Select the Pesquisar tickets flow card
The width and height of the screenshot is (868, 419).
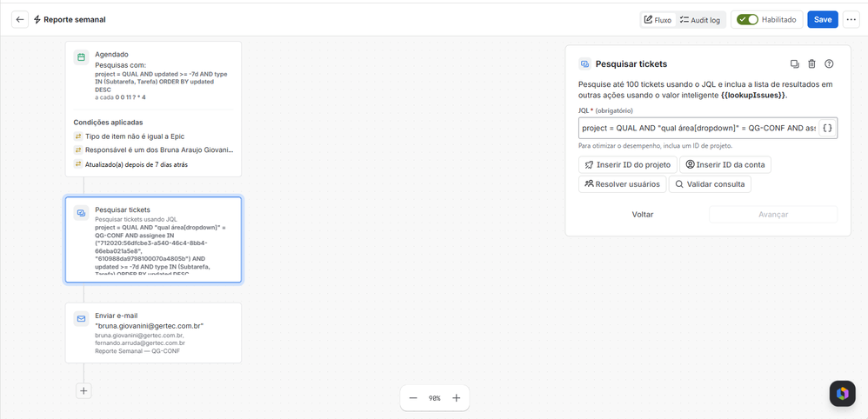(x=153, y=240)
